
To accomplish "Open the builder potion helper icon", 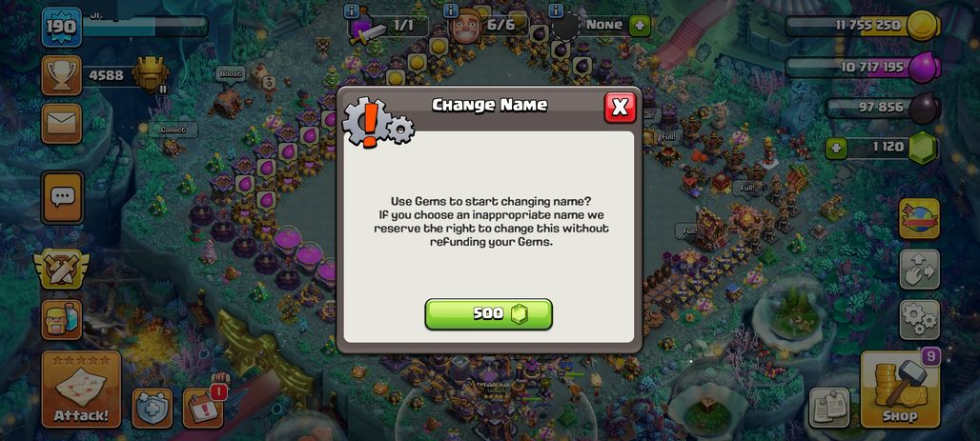I will pos(61,320).
